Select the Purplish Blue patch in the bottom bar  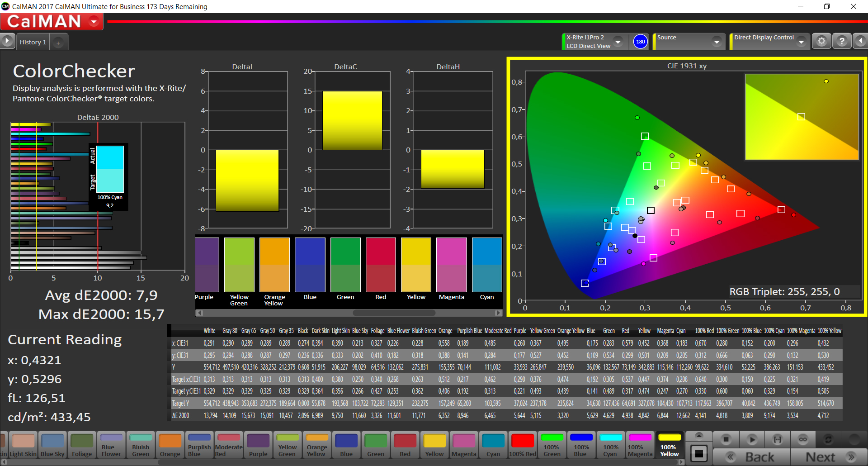click(x=199, y=445)
